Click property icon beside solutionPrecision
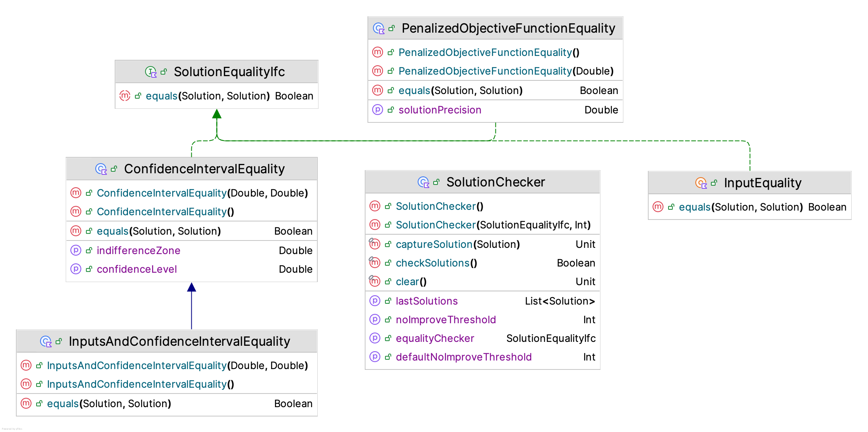This screenshot has width=868, height=432. [378, 110]
